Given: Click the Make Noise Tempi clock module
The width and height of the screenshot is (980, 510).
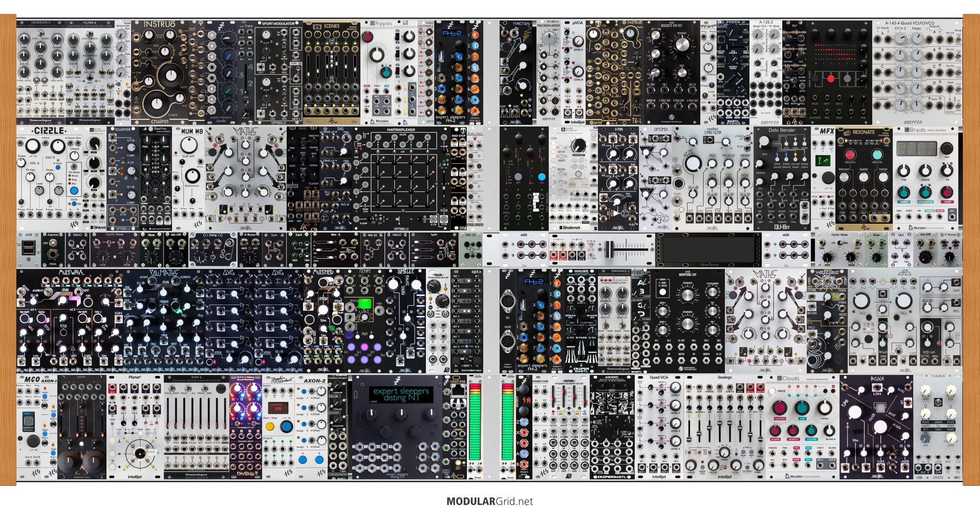Looking at the screenshot, I should point(364,320).
